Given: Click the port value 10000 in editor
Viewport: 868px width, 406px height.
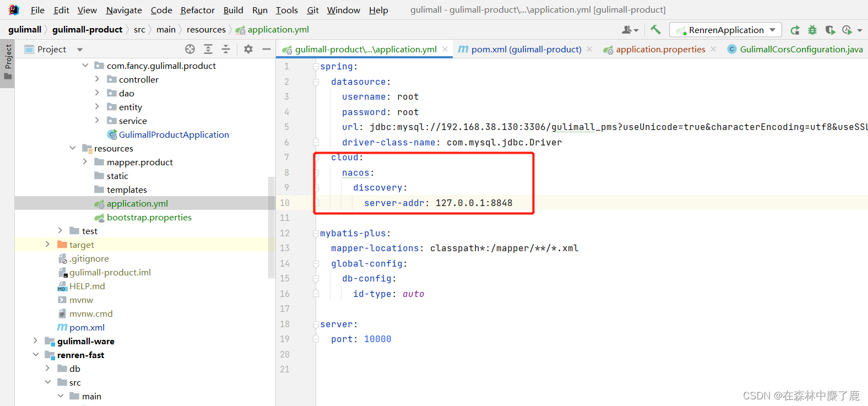Looking at the screenshot, I should coord(377,339).
